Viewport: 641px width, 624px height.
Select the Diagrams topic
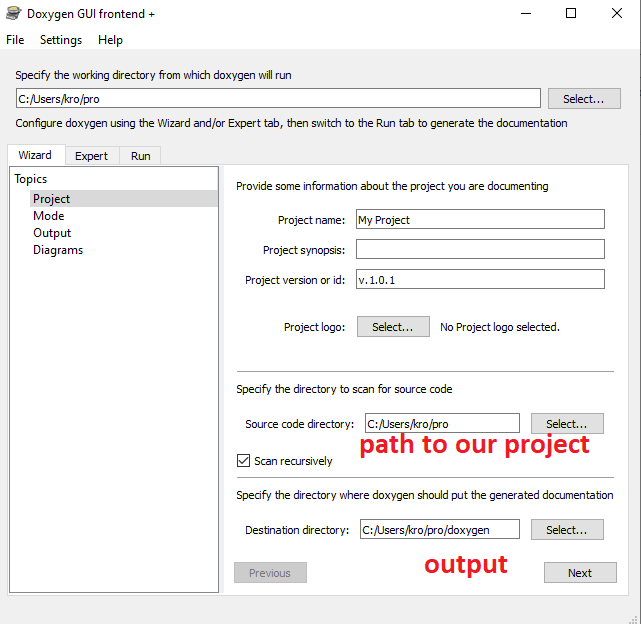click(x=58, y=250)
